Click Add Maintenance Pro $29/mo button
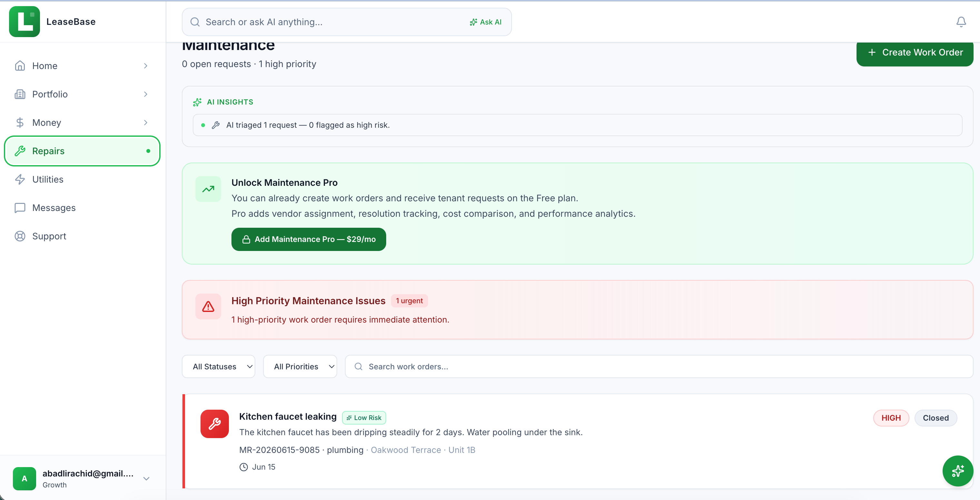Screen dimensions: 980x500 click(309, 240)
